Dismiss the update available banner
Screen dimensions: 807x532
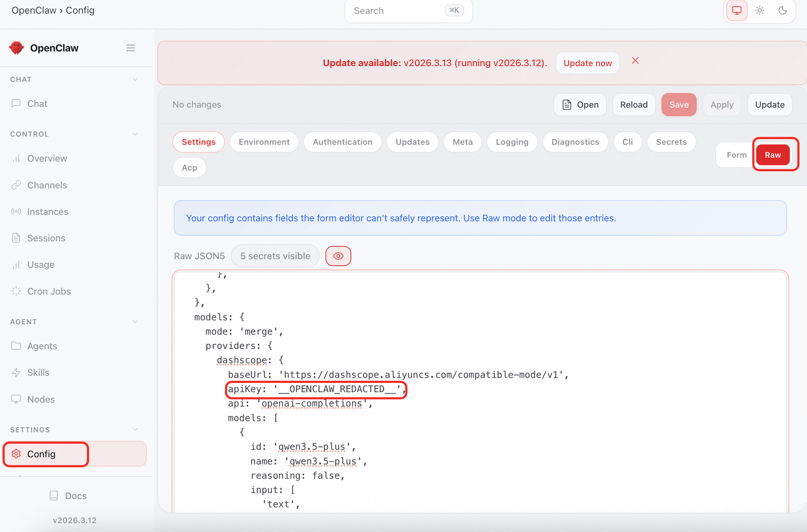point(635,60)
